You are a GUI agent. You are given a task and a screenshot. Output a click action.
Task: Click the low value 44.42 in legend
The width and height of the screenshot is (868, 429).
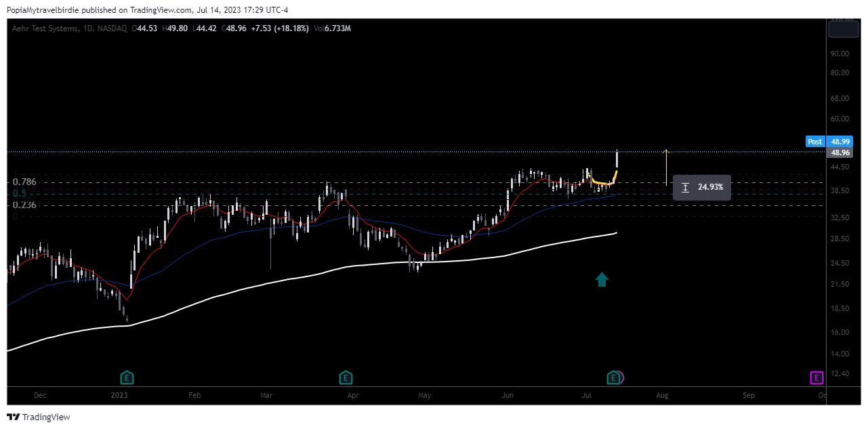[x=206, y=28]
